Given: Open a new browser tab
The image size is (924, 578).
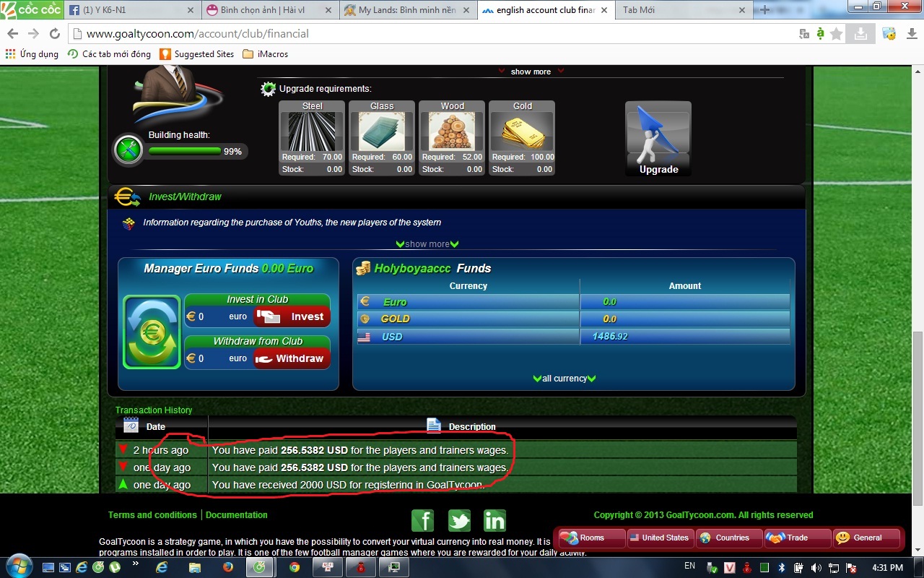Looking at the screenshot, I should click(765, 10).
